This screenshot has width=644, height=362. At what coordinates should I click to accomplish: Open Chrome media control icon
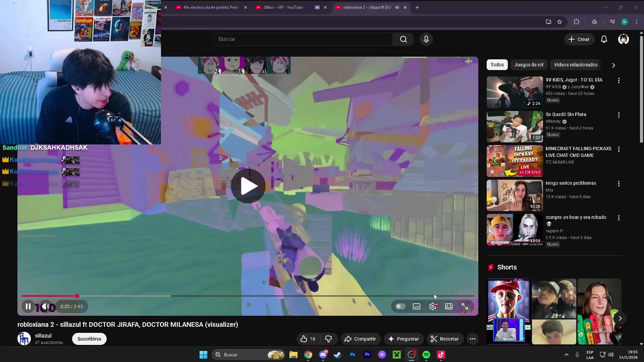(x=612, y=22)
